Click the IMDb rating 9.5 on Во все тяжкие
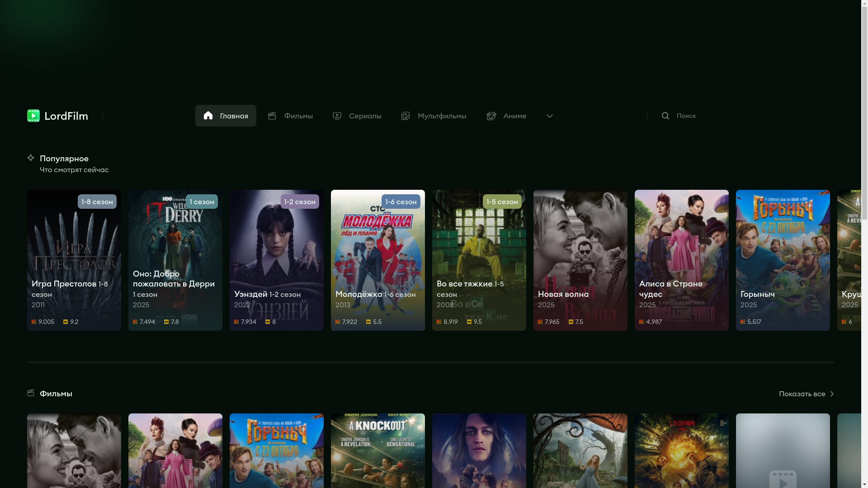This screenshot has width=868, height=488. (475, 322)
